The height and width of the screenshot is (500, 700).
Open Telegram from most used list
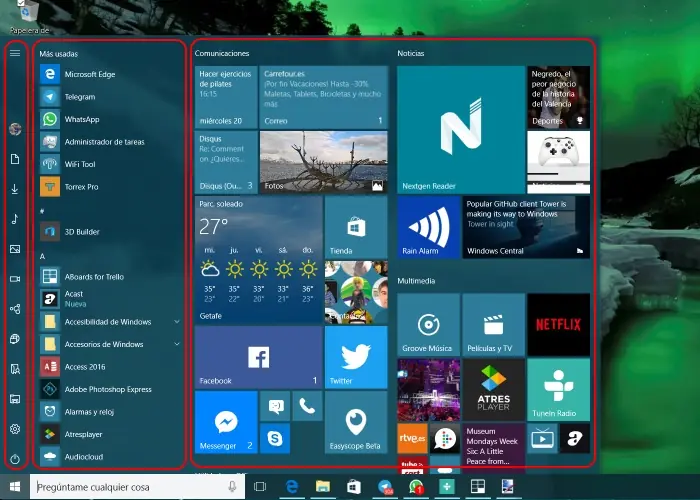coord(111,96)
